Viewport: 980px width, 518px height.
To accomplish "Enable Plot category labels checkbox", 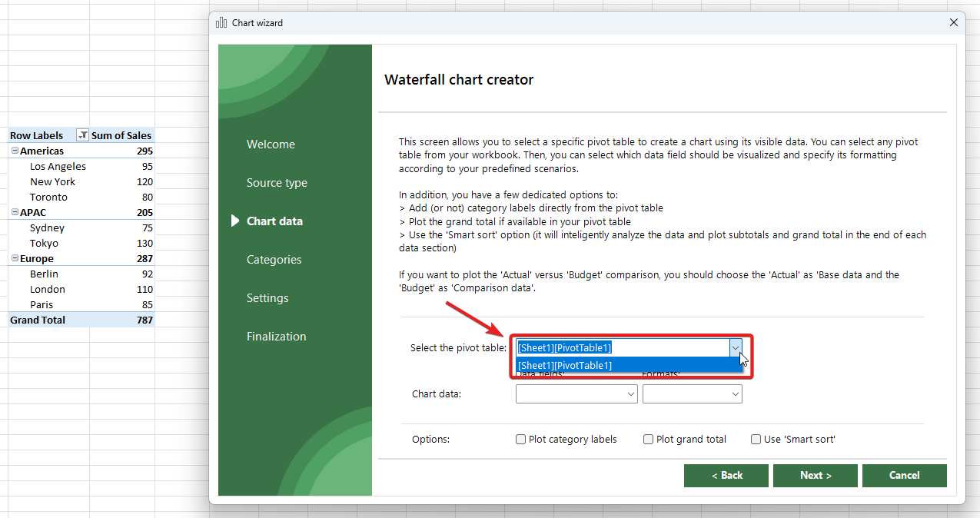I will [521, 440].
